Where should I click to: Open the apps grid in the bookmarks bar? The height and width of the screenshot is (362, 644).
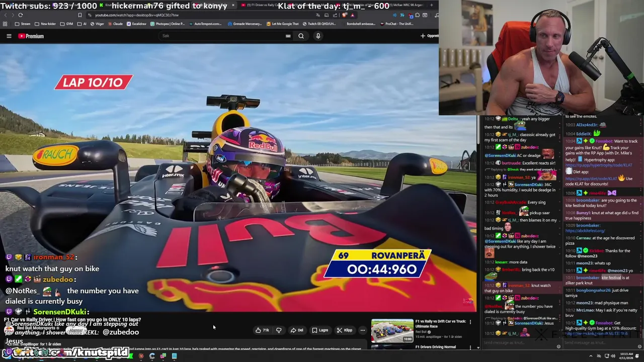[x=5, y=24]
